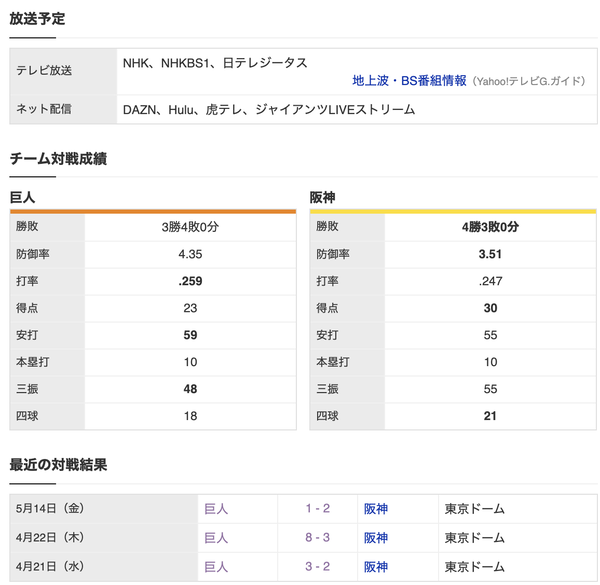Click the 得点 label in 巨人 table
Image resolution: width=600 pixels, height=585 pixels.
pos(27,308)
